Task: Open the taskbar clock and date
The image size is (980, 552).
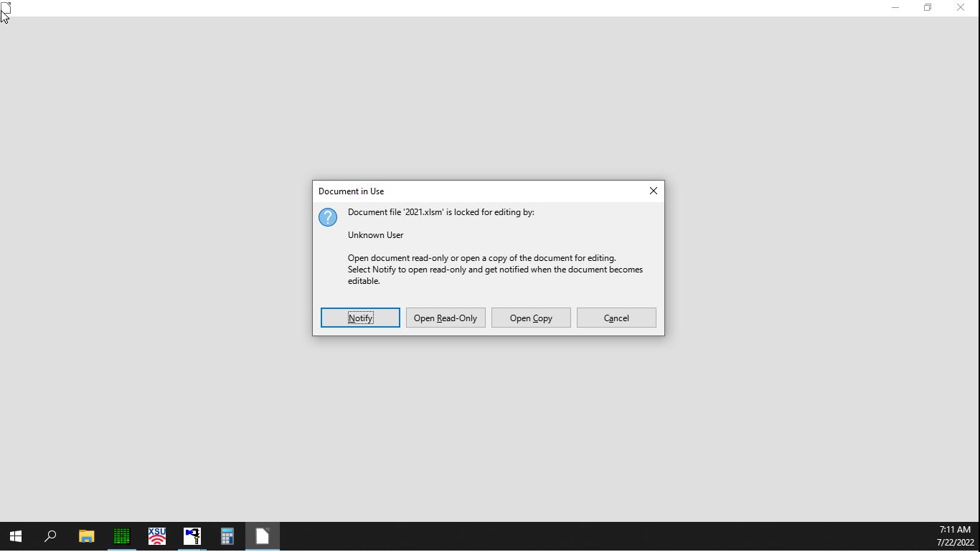Action: 955,536
